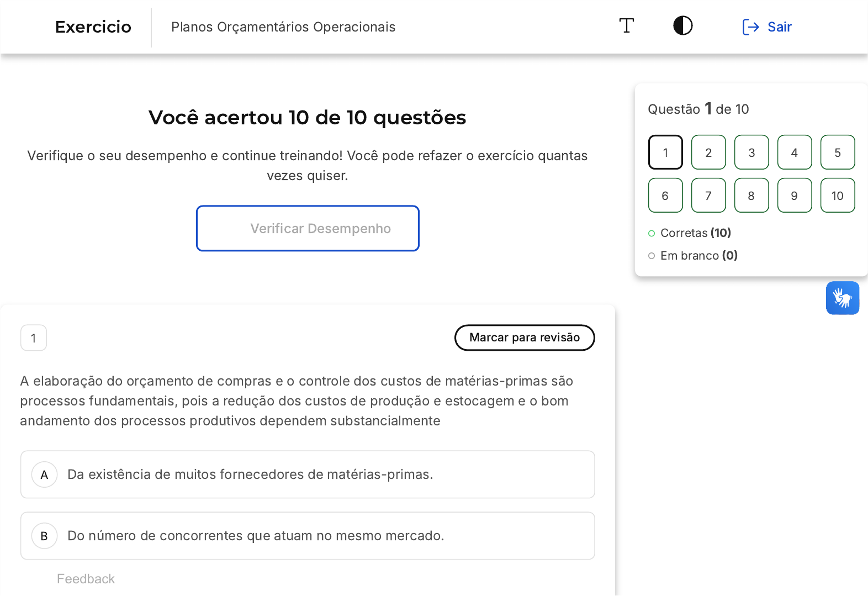Viewport: 868px width, 596px height.
Task: Click the text size T icon
Action: 626,26
